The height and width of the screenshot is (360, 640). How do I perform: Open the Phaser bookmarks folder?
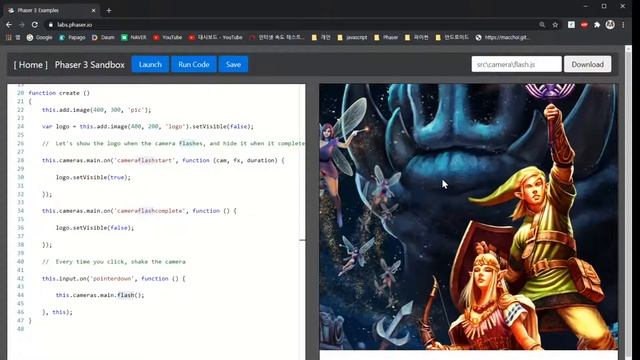386,38
